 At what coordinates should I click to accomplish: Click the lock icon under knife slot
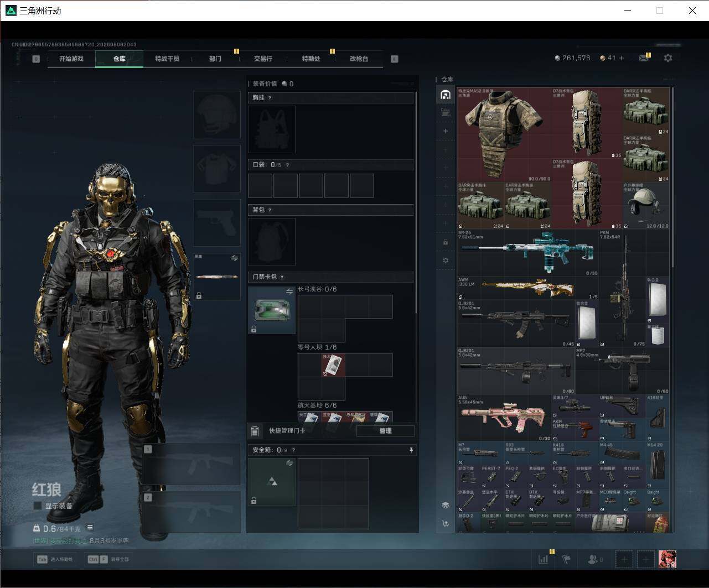point(199,296)
